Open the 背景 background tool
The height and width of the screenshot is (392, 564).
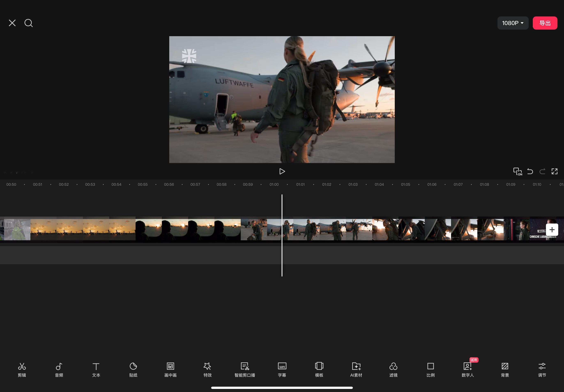(x=505, y=370)
